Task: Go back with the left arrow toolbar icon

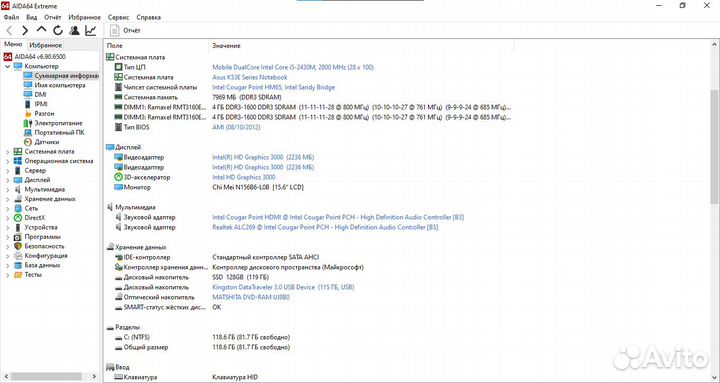Action: point(9,31)
